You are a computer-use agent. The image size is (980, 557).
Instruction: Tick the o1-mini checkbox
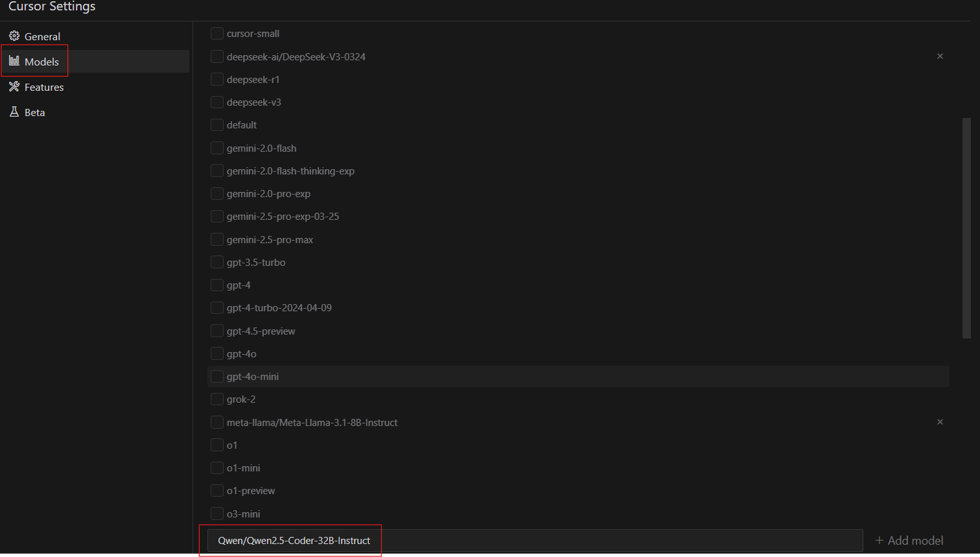(x=217, y=468)
